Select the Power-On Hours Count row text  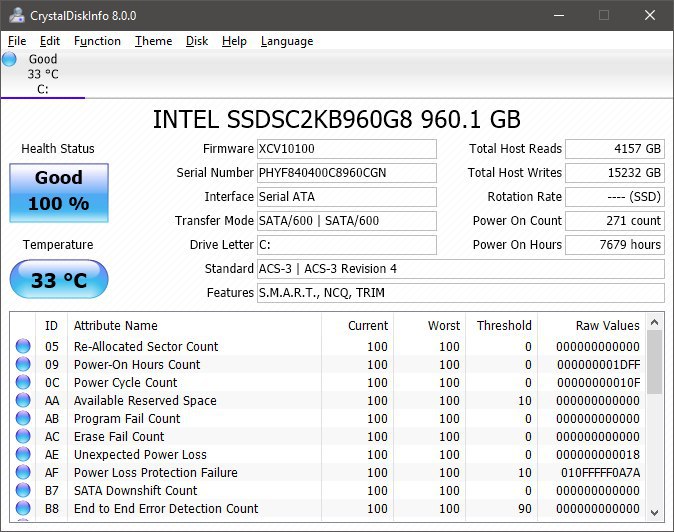coord(137,364)
